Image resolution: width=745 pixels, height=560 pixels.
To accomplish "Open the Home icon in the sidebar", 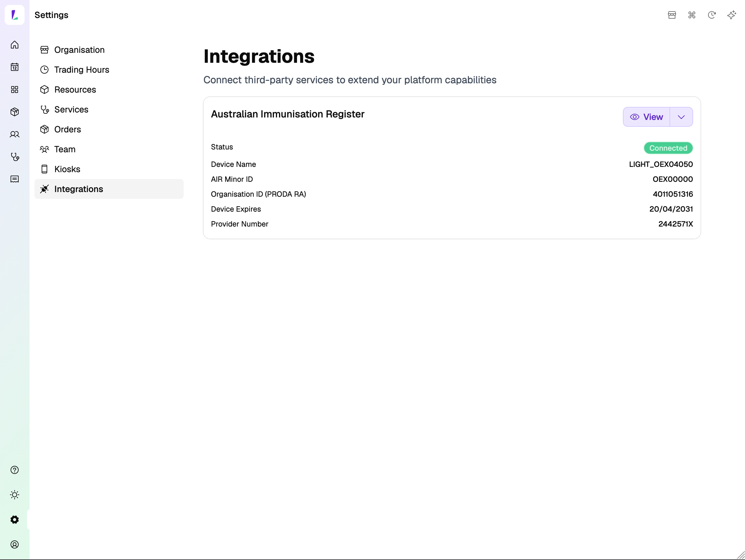I will pyautogui.click(x=15, y=45).
